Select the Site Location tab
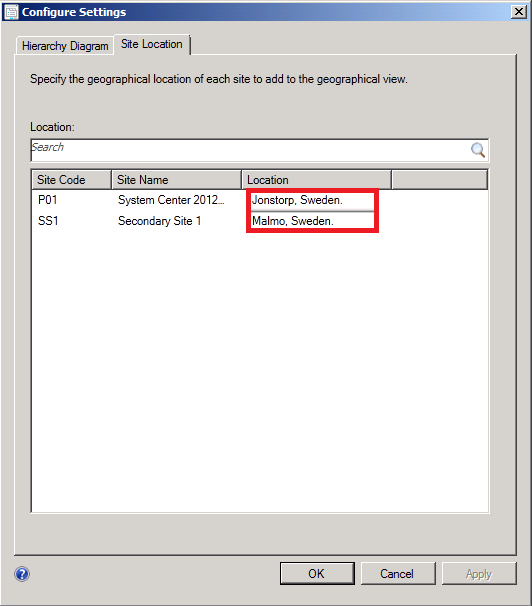The image size is (532, 606). coord(152,44)
